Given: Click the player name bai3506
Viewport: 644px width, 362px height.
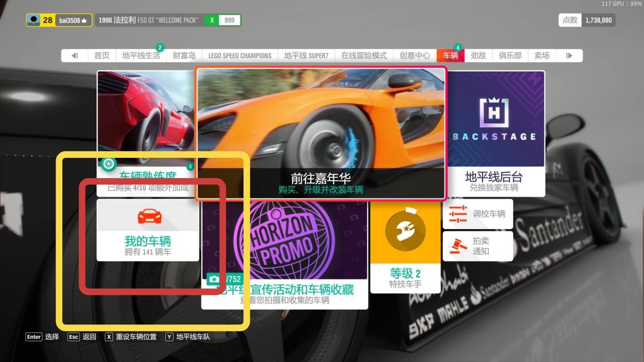Looking at the screenshot, I should click(x=70, y=20).
